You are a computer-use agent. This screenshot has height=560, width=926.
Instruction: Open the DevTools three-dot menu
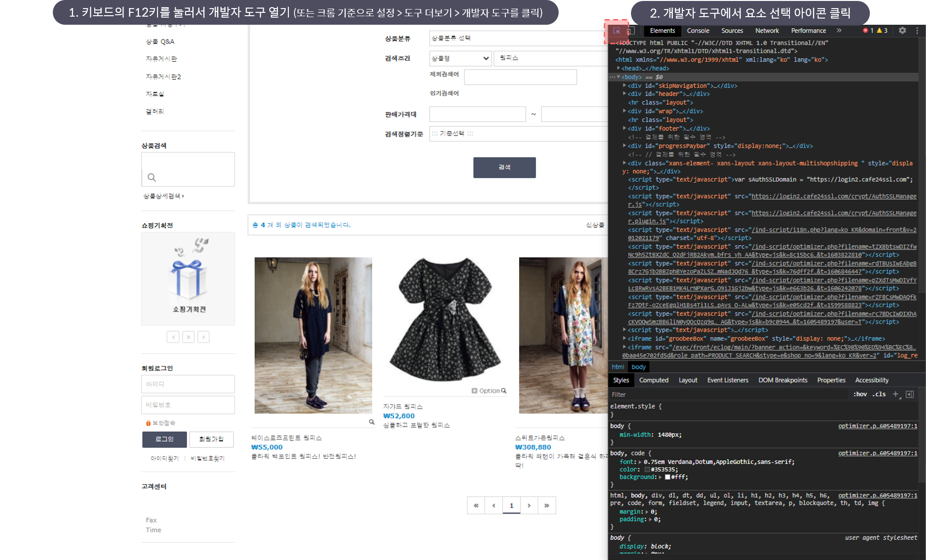click(917, 30)
